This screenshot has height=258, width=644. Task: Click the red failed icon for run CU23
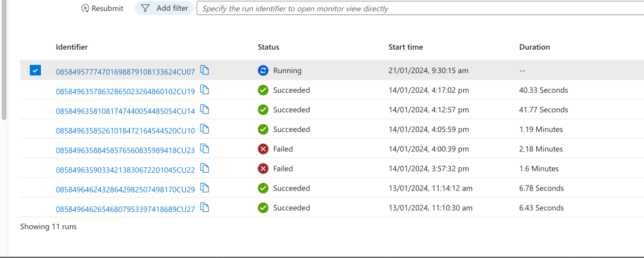click(x=263, y=149)
